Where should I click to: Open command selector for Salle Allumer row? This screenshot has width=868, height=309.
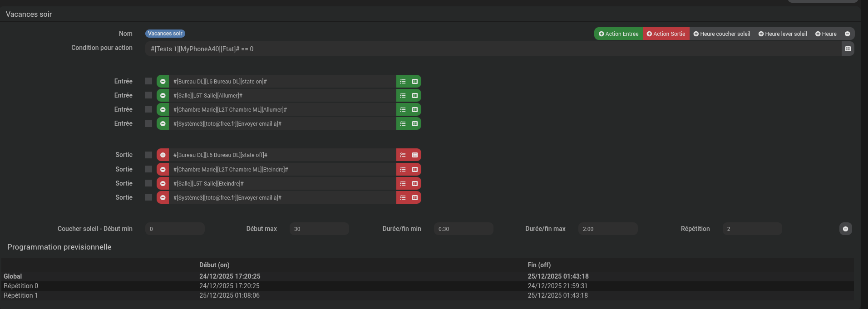click(x=415, y=95)
